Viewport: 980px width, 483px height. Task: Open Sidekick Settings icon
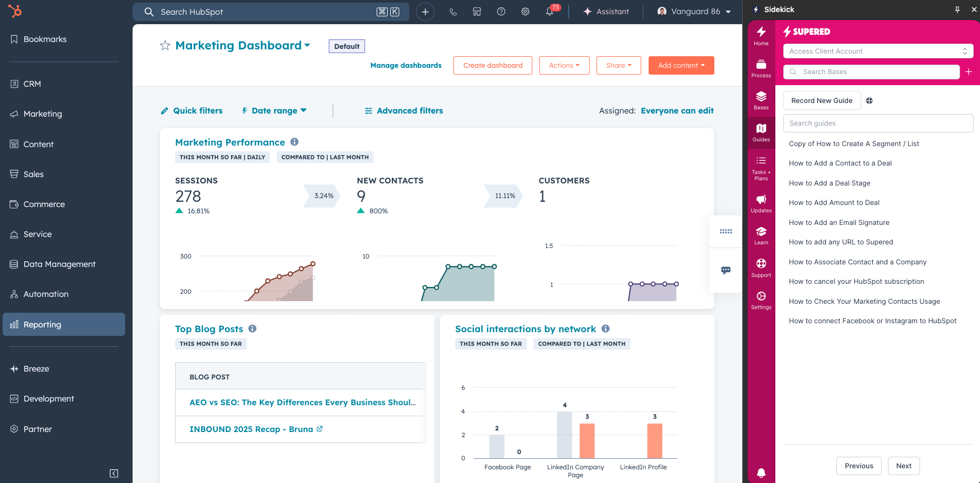(x=761, y=299)
